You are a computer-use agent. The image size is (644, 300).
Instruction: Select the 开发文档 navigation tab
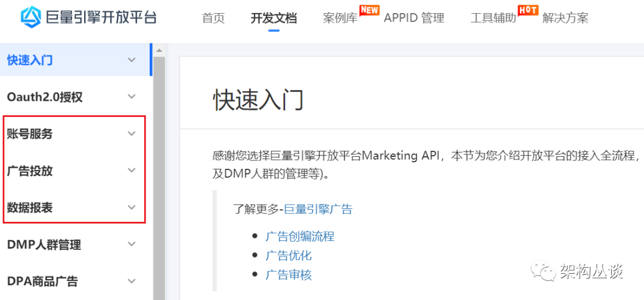[x=274, y=18]
